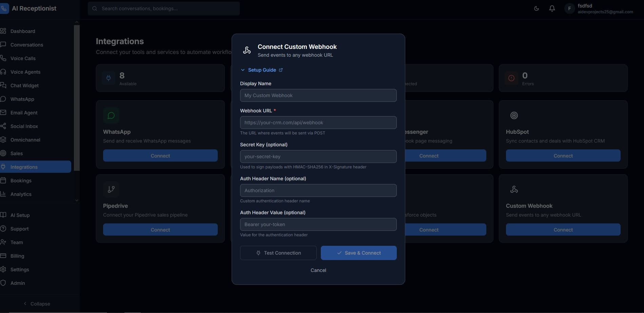The width and height of the screenshot is (644, 313).
Task: Click the green WhatsApp card icon
Action: pyautogui.click(x=111, y=115)
